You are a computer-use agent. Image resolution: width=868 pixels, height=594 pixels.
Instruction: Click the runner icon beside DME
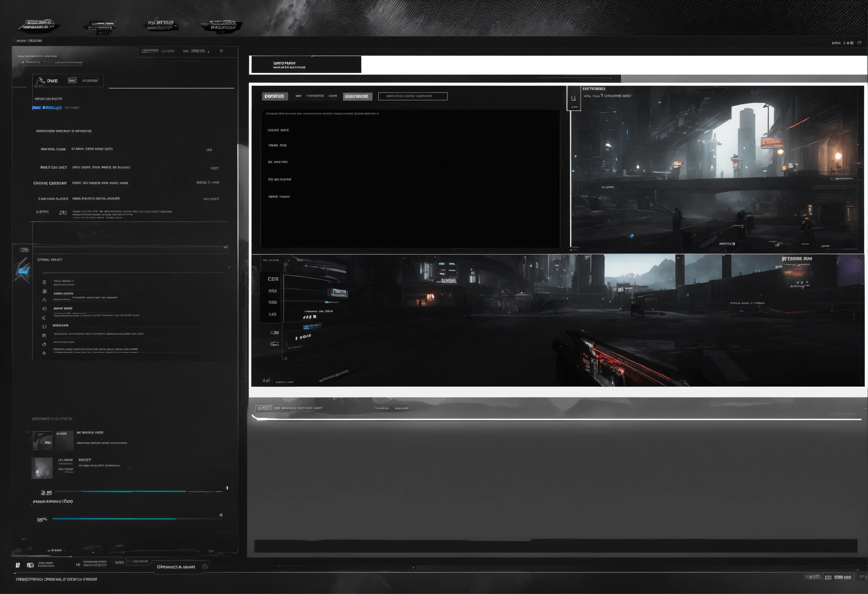[x=40, y=81]
